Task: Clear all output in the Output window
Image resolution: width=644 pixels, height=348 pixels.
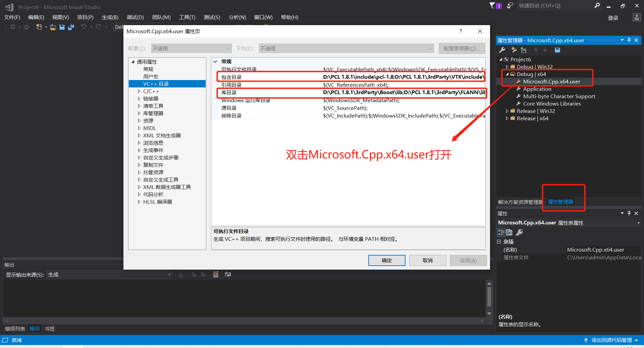Action: coord(215,274)
